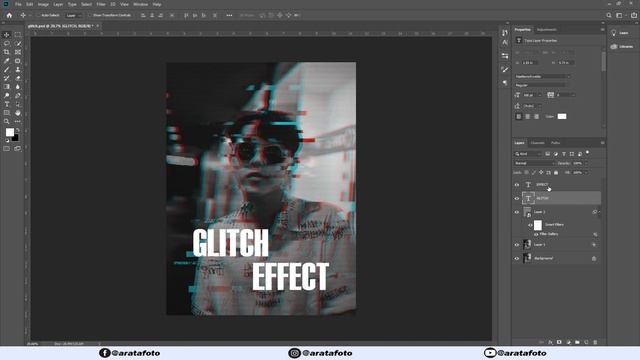Image resolution: width=640 pixels, height=360 pixels.
Task: Select the Lasso tool
Action: coord(7,43)
